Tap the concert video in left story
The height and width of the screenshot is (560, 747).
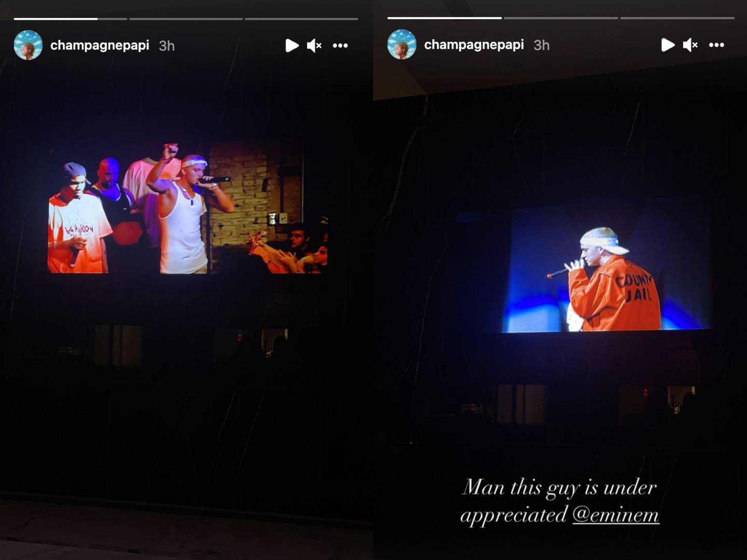[x=188, y=208]
